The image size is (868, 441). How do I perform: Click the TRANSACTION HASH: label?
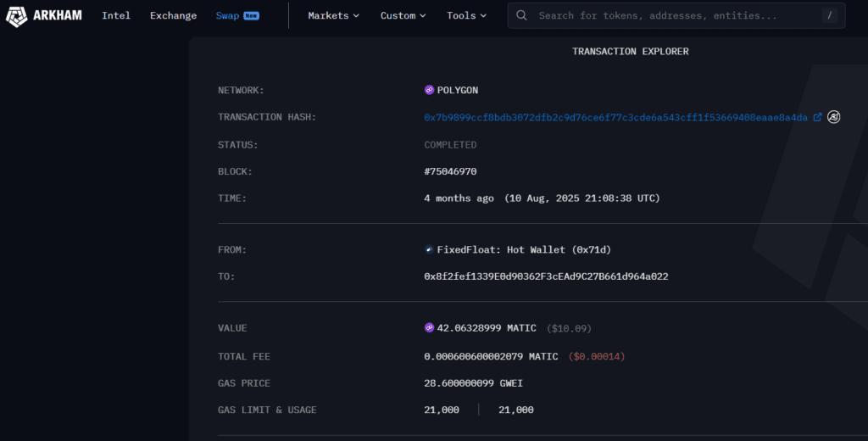coord(267,117)
